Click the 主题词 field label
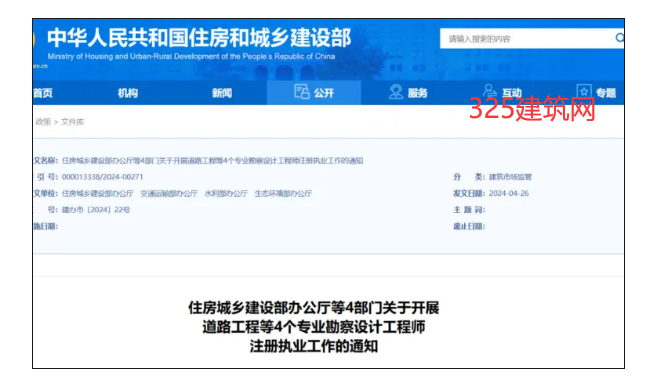 coord(469,210)
